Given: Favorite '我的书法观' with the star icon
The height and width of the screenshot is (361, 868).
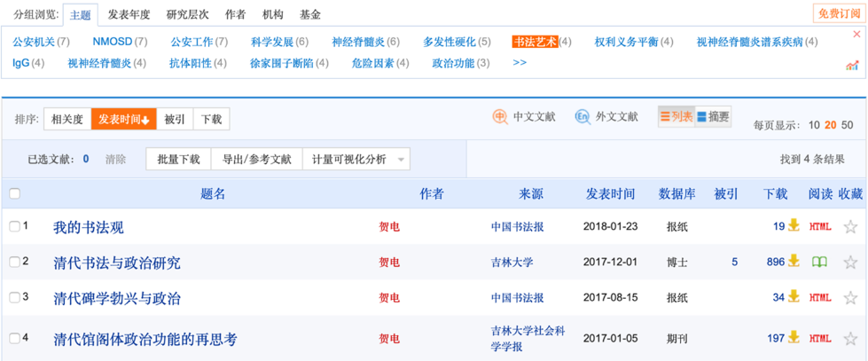Looking at the screenshot, I should (850, 226).
